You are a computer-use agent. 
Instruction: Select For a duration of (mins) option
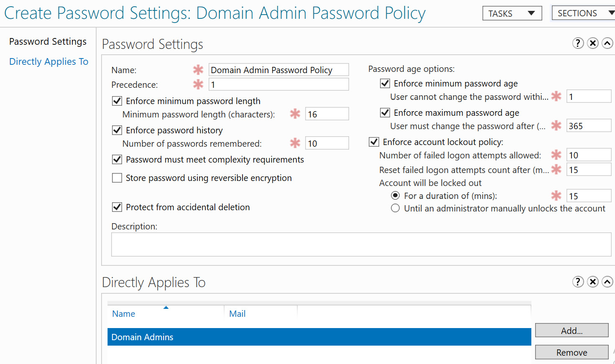[395, 196]
